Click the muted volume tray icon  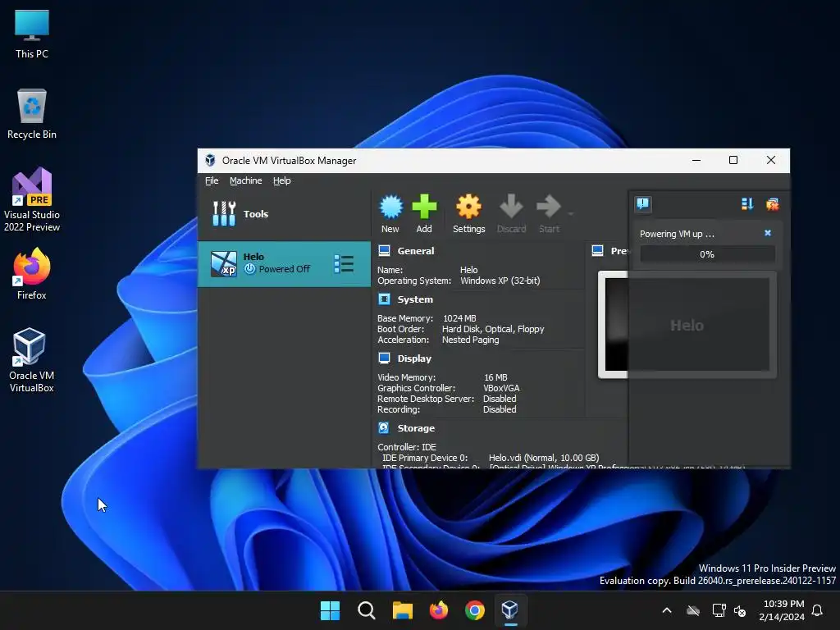click(x=740, y=610)
